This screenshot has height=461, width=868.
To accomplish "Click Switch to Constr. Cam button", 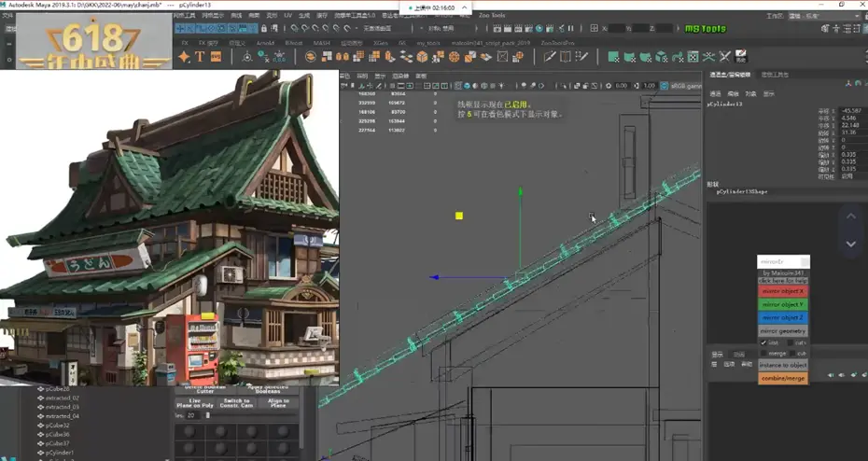I will [236, 403].
